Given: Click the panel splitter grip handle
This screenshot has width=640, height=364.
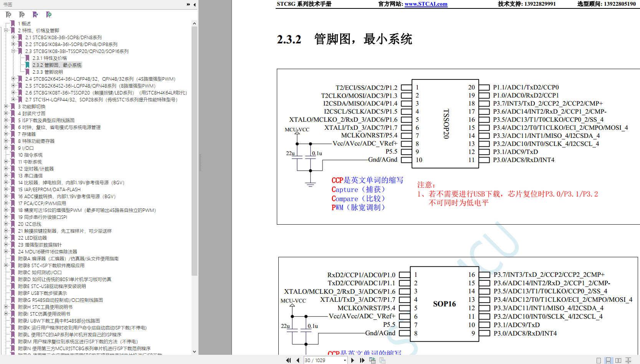Looking at the screenshot, I should coord(200,162).
